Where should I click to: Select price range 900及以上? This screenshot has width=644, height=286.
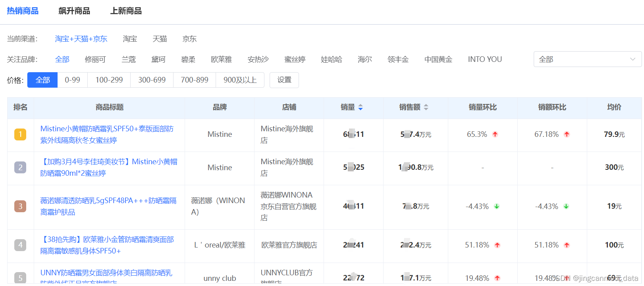(x=240, y=80)
